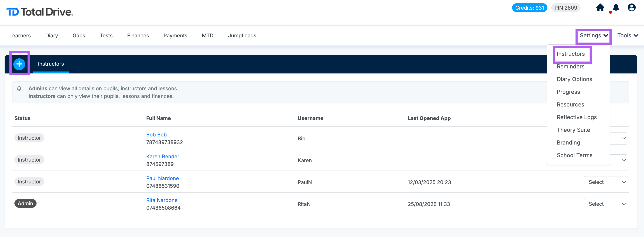Open School Terms from Settings
Screen dimensions: 644x237
pyautogui.click(x=574, y=155)
